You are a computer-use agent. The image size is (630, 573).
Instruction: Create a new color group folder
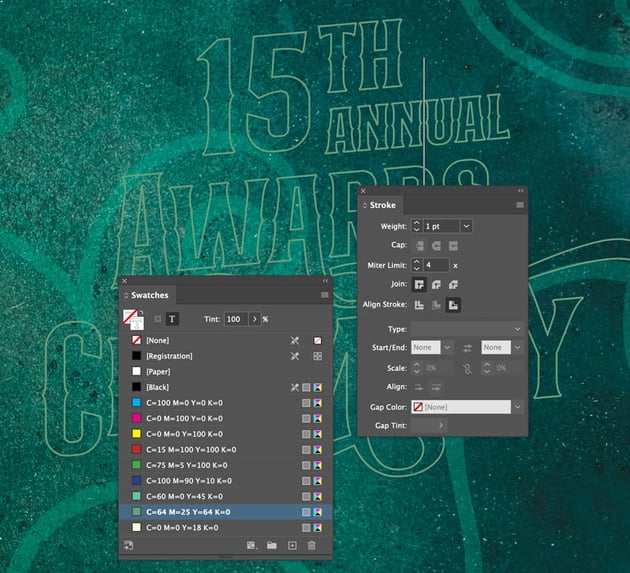pyautogui.click(x=272, y=545)
